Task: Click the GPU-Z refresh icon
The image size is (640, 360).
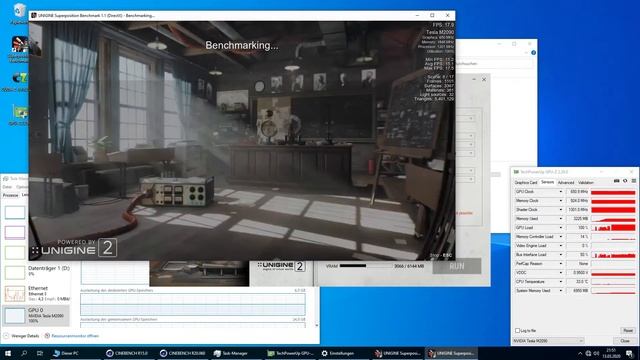Action: (x=625, y=181)
